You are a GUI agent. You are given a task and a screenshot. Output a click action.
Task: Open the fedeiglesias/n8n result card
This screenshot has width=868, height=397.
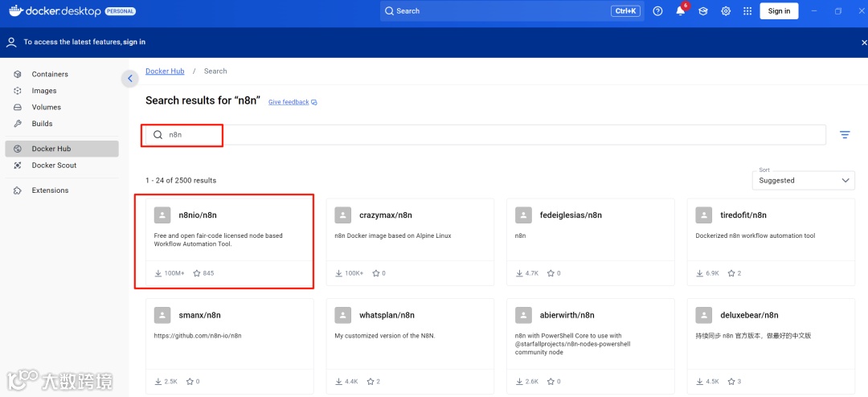point(591,242)
